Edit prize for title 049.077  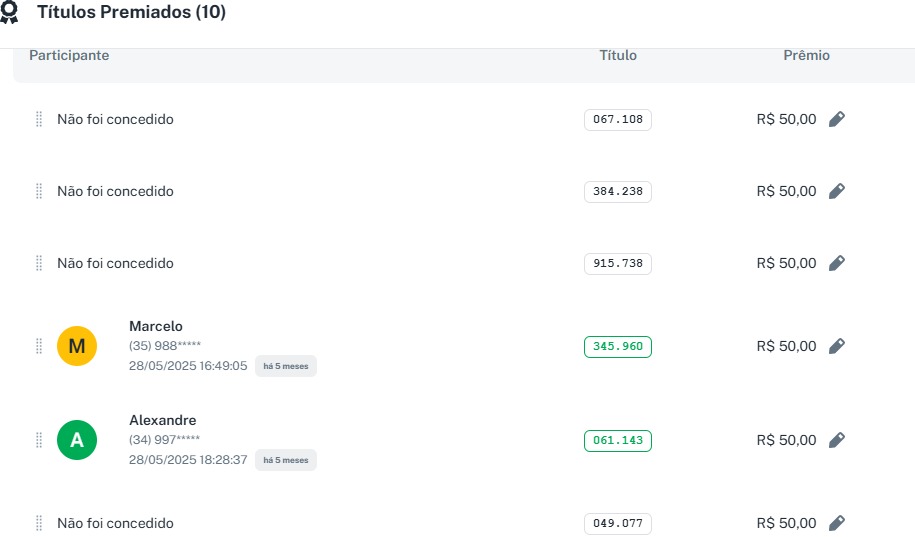tap(837, 523)
